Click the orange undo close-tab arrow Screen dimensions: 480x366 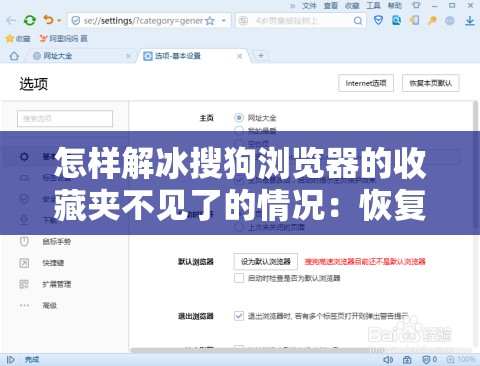tap(49, 20)
